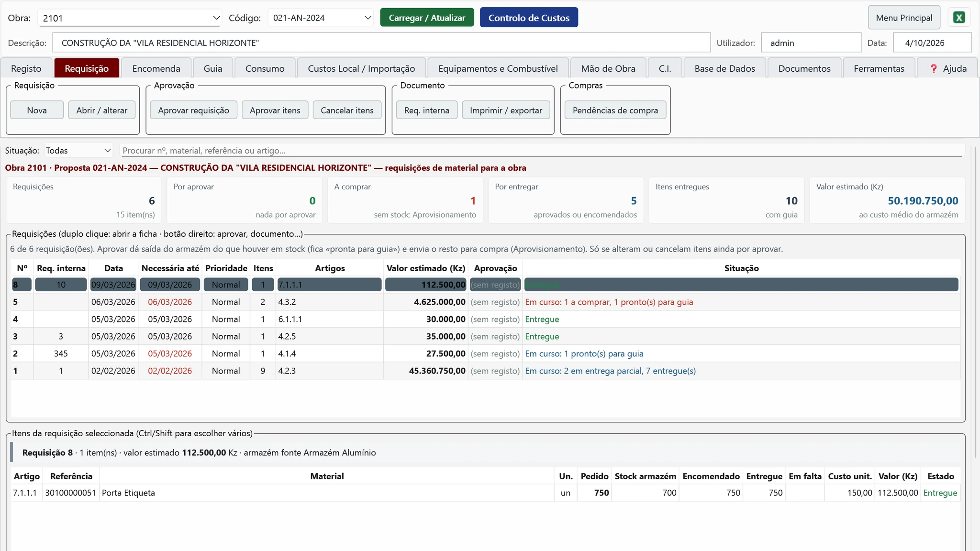The height and width of the screenshot is (551, 980).
Task: Switch to the Registo tab
Action: (26, 68)
